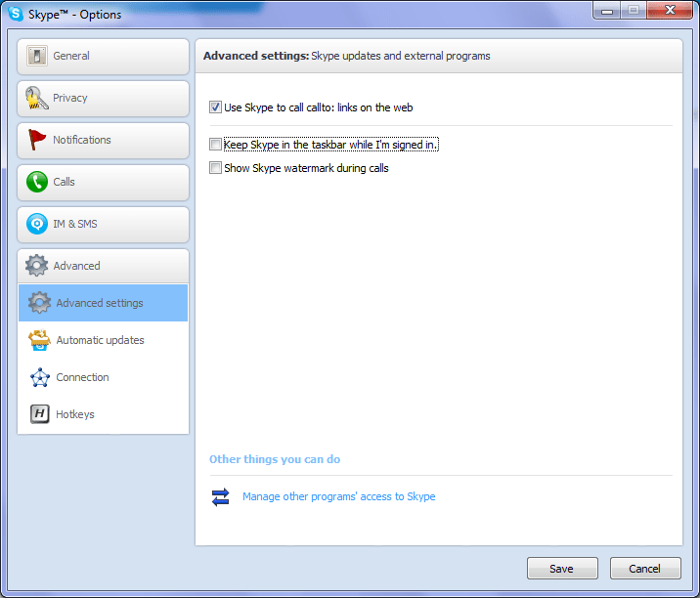The height and width of the screenshot is (598, 700).
Task: Click the 'Other things you can do' heading
Action: 275,459
